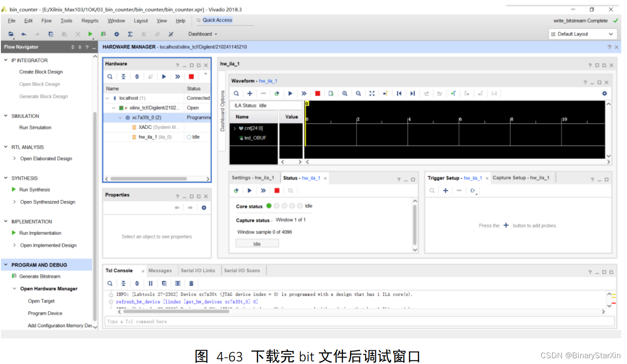Collapse the PROGRAM AND DEBUG section
Viewport: 627px width, 364px height.
(x=6, y=265)
